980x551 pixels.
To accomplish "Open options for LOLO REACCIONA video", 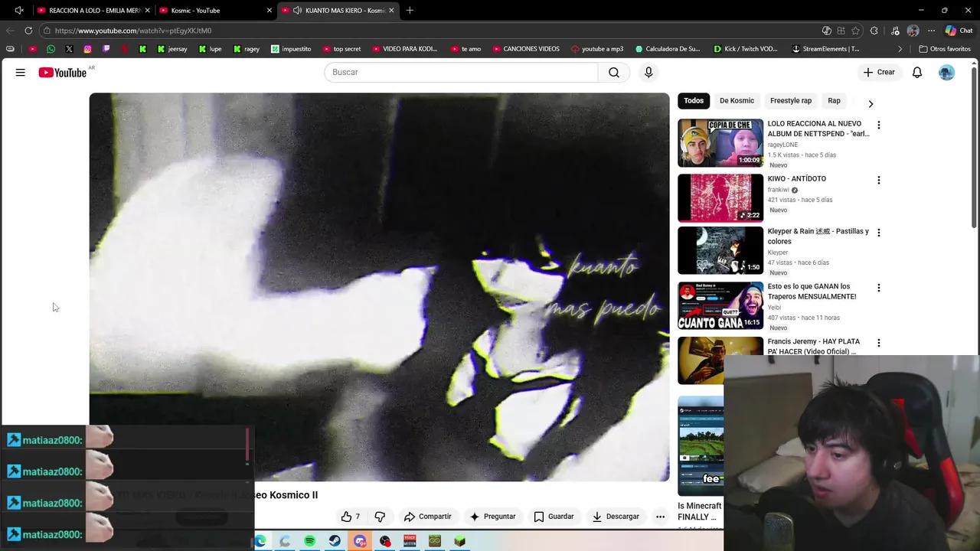I will click(x=878, y=125).
